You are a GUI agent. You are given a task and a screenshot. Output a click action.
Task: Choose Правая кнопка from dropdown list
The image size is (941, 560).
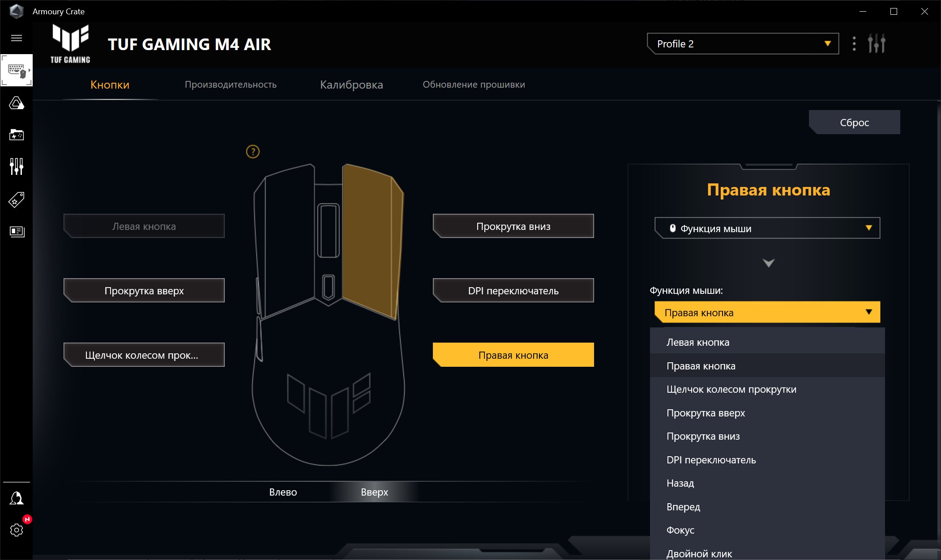(767, 365)
